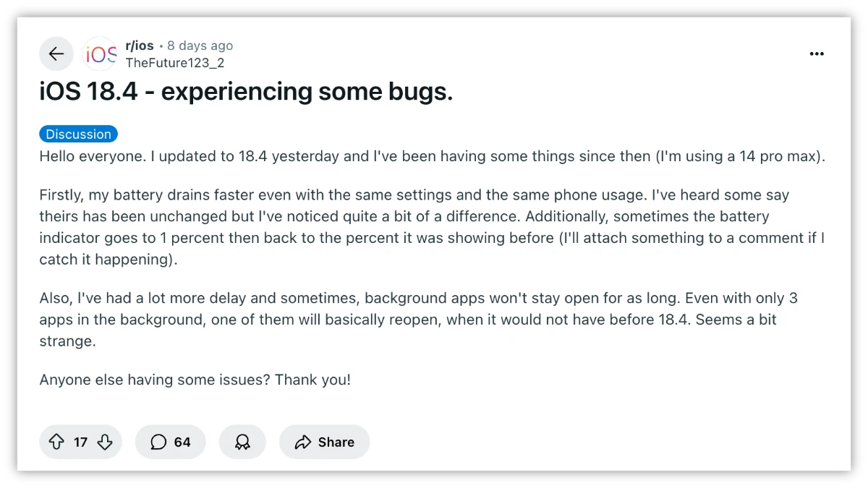The image size is (868, 488).
Task: Click the "Anyone else having some issues?" line
Action: [195, 380]
